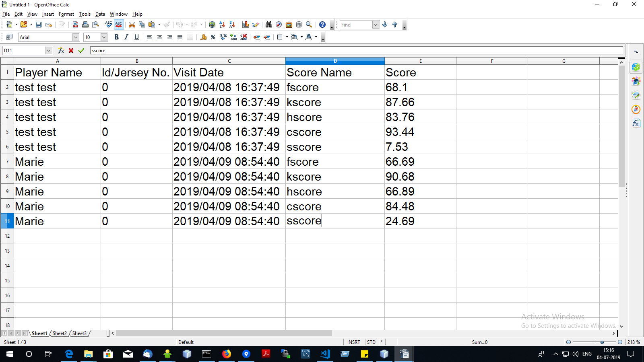Image resolution: width=644 pixels, height=362 pixels.
Task: Click the zoom slider handle
Action: coord(602,342)
